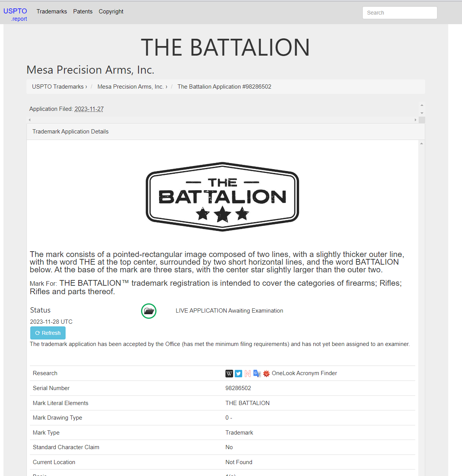Open the Acronym Finder link

(x=317, y=373)
